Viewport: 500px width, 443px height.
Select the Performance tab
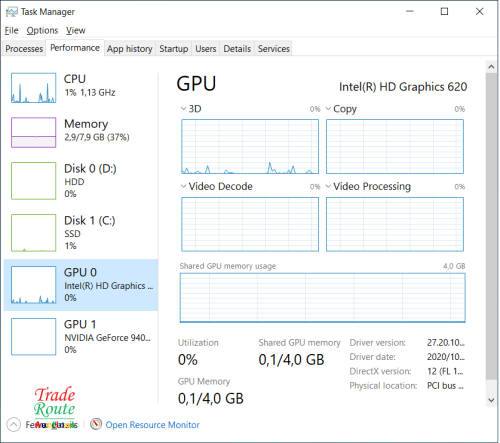click(75, 48)
